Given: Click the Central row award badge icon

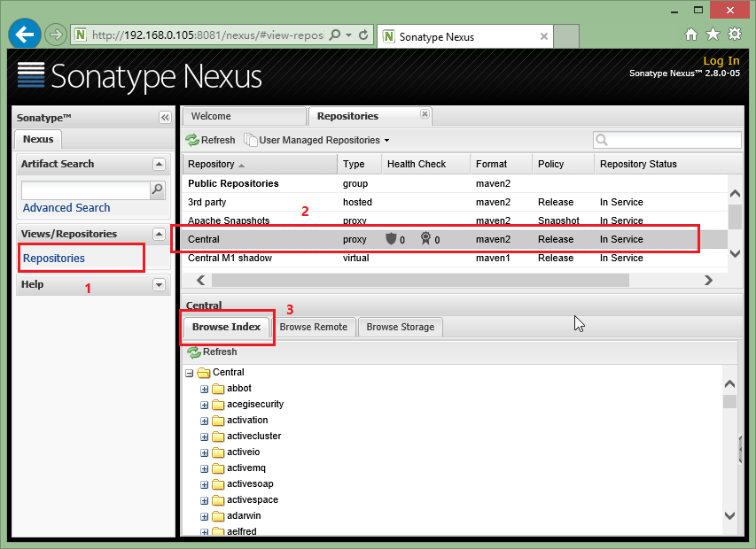Looking at the screenshot, I should point(425,238).
